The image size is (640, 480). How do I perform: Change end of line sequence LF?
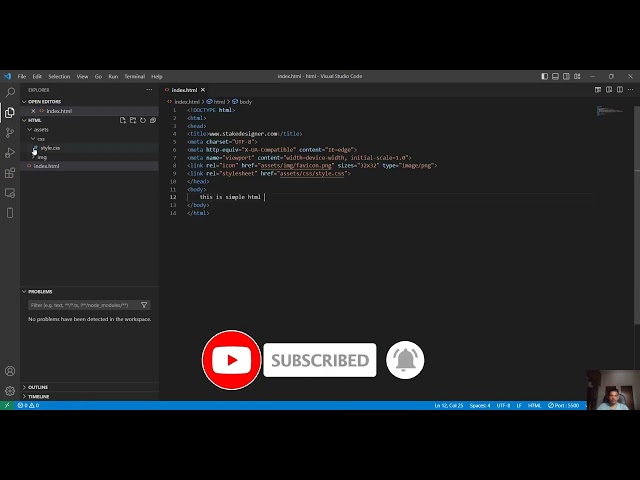coord(519,405)
